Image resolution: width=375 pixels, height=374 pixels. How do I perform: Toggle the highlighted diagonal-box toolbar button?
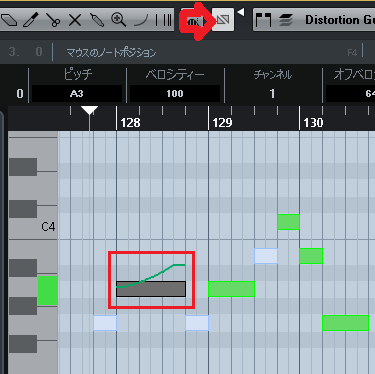[x=223, y=20]
